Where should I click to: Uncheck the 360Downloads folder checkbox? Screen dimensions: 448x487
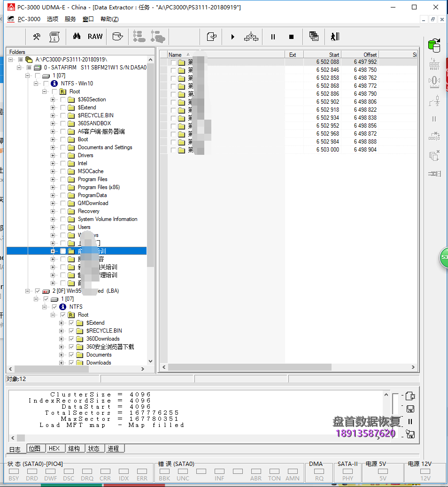click(x=71, y=339)
